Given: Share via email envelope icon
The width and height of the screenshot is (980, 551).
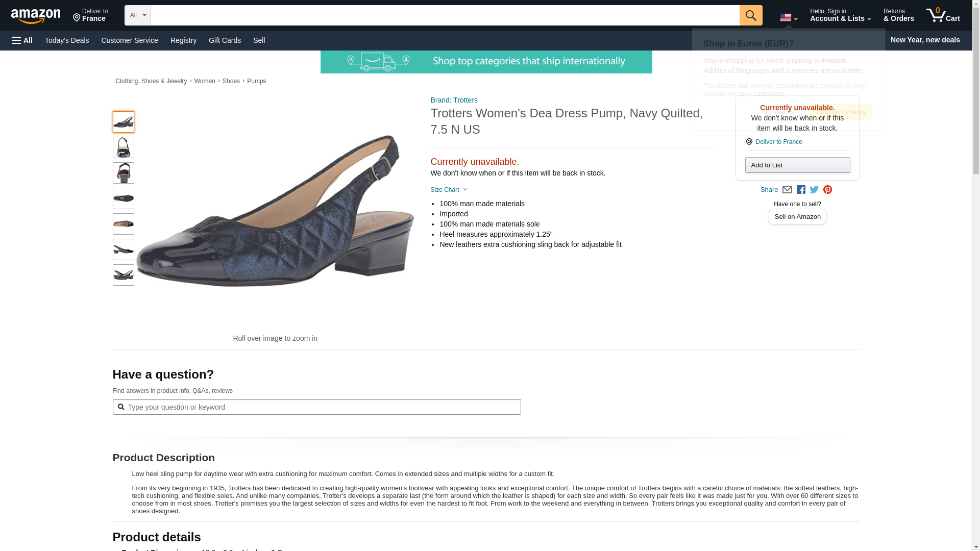Looking at the screenshot, I should pyautogui.click(x=787, y=190).
